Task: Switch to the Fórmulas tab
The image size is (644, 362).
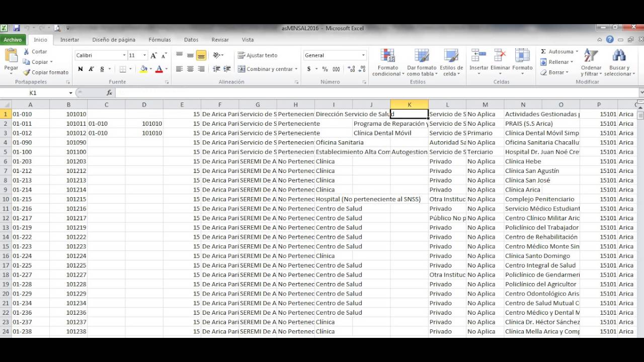Action: pos(159,40)
